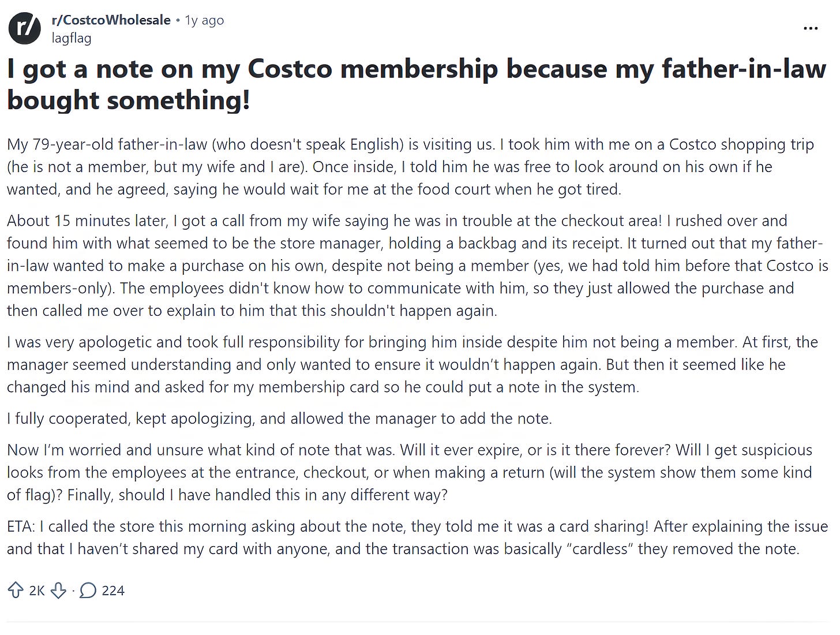
Task: Open the post via its bold title
Action: [x=417, y=84]
